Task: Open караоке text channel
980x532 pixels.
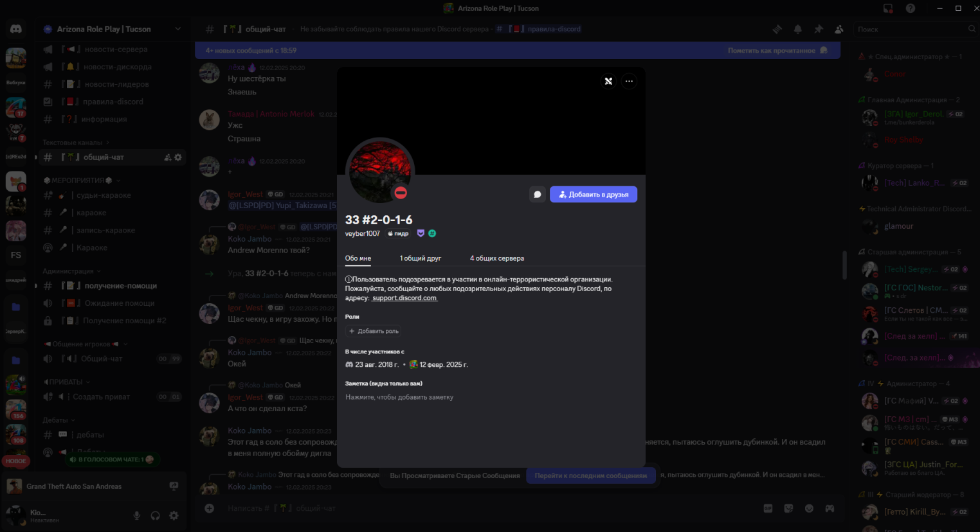Action: [113, 213]
